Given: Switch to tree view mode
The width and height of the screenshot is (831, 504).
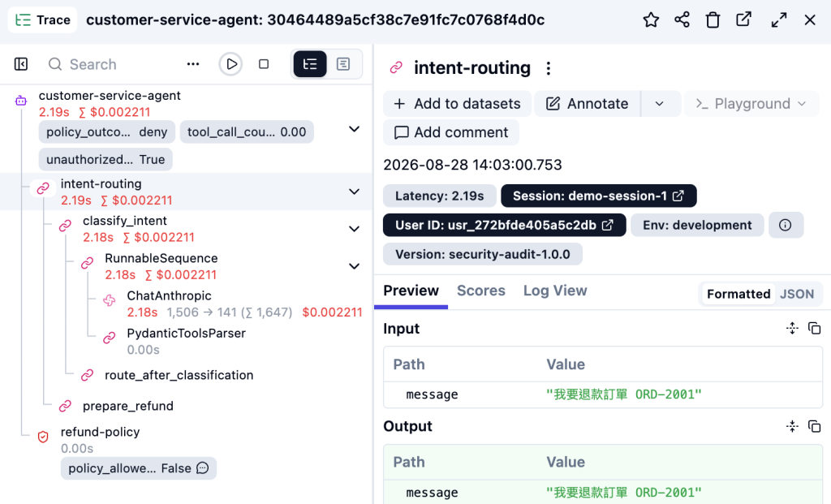Looking at the screenshot, I should pyautogui.click(x=310, y=64).
